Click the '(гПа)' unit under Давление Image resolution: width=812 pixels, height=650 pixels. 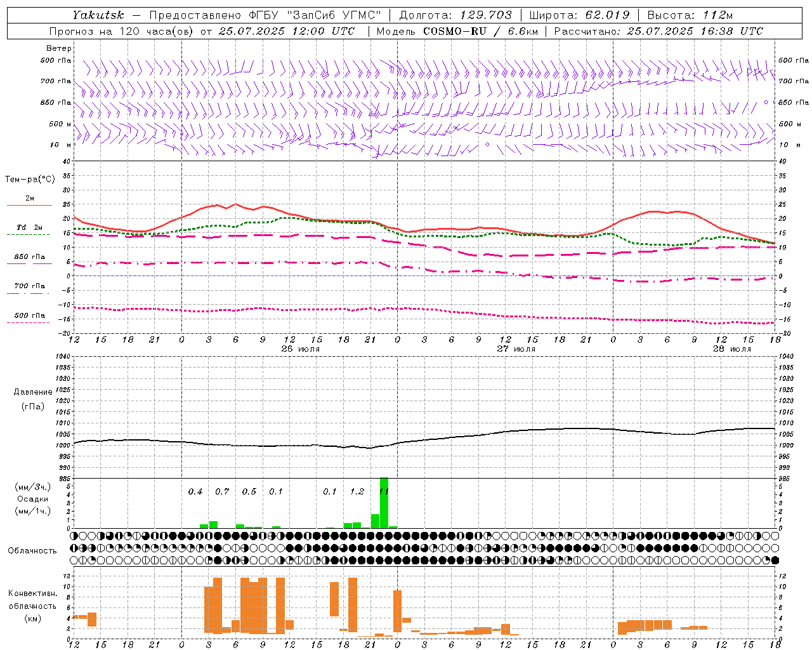pos(33,406)
